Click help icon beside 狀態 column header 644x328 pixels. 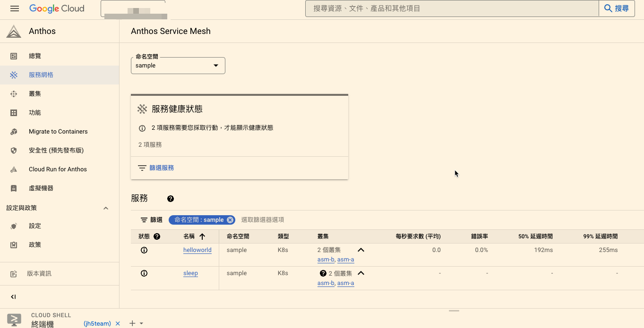click(157, 236)
